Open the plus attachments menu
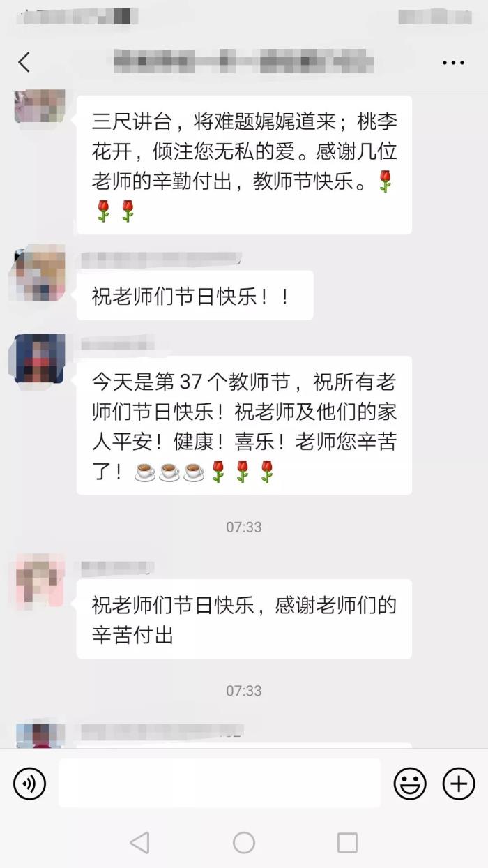This screenshot has height=868, width=488. point(459,784)
